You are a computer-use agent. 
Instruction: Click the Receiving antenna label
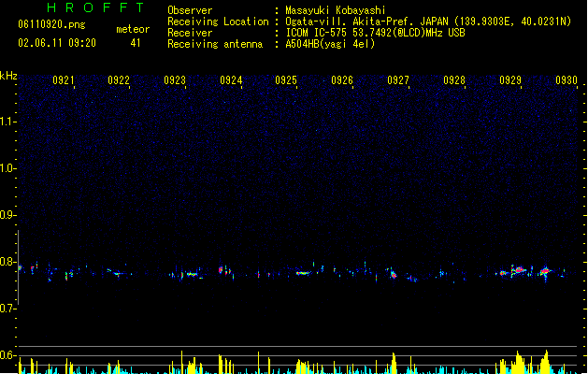[215, 44]
